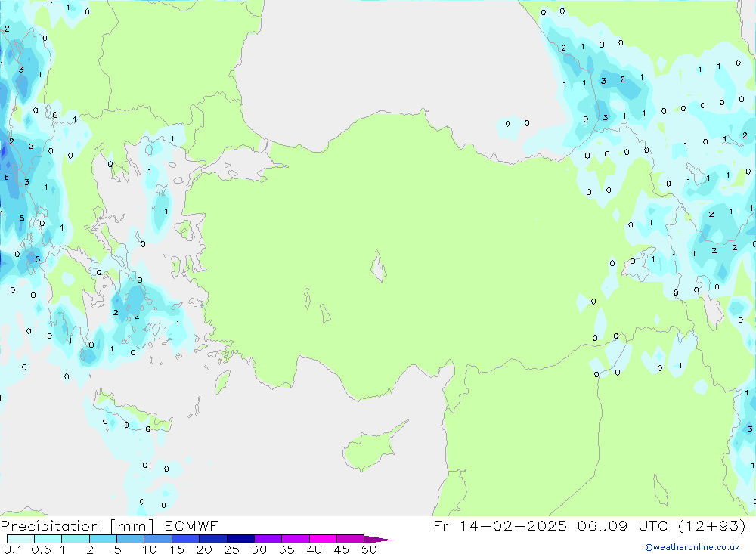Image resolution: width=756 pixels, height=554 pixels.
Task: Pick the 40–45 mm magenta legend swatch
Action: click(x=323, y=539)
